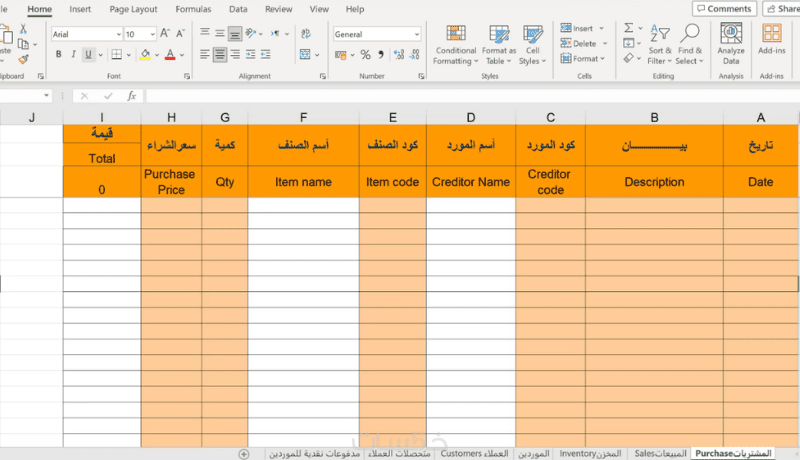The image size is (800, 460).
Task: Click the Format Painter brush icon
Action: (23, 59)
